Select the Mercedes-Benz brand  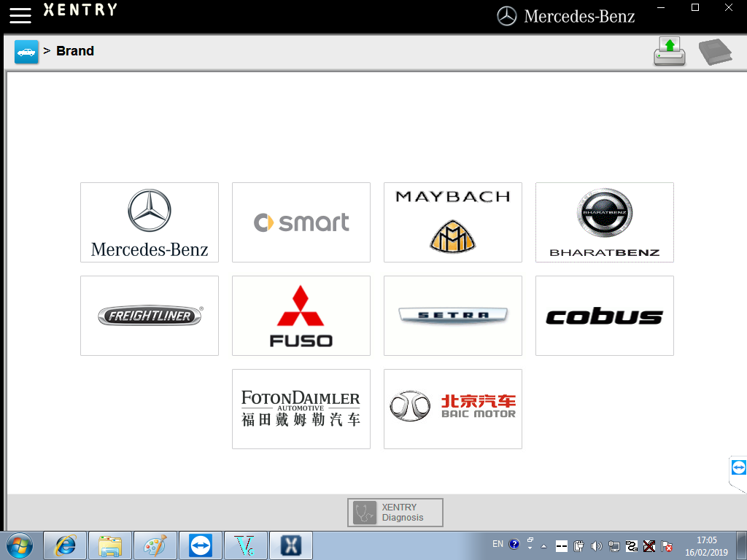[x=149, y=222]
